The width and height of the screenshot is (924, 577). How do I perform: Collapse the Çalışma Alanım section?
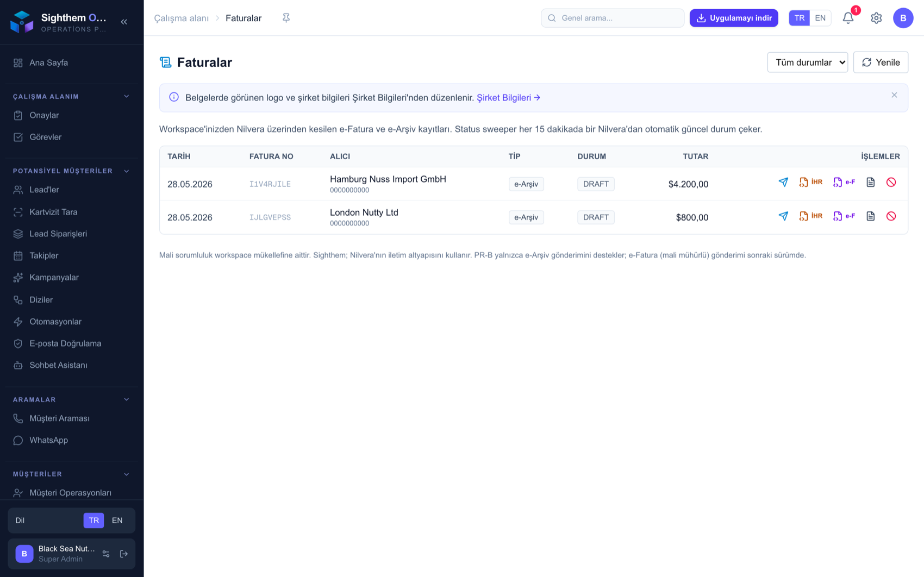coord(126,97)
